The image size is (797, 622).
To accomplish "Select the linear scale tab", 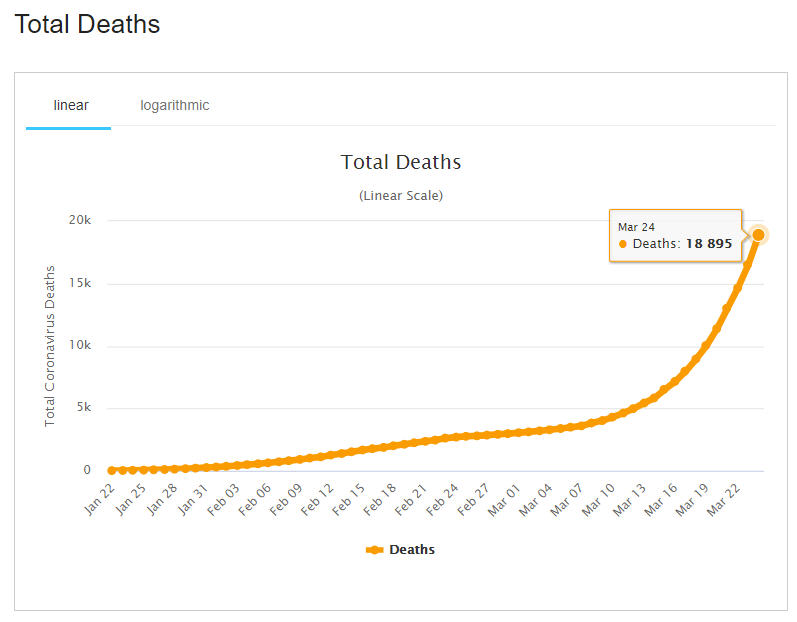I will [x=70, y=105].
